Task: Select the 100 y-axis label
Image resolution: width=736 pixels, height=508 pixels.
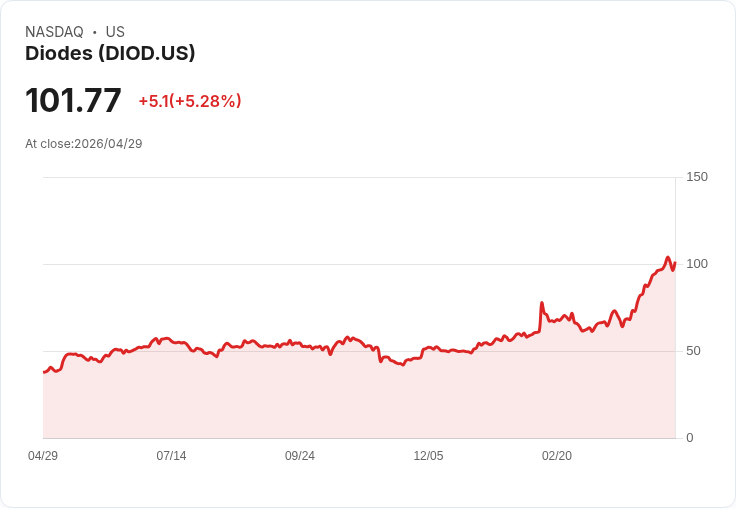Action: [696, 264]
